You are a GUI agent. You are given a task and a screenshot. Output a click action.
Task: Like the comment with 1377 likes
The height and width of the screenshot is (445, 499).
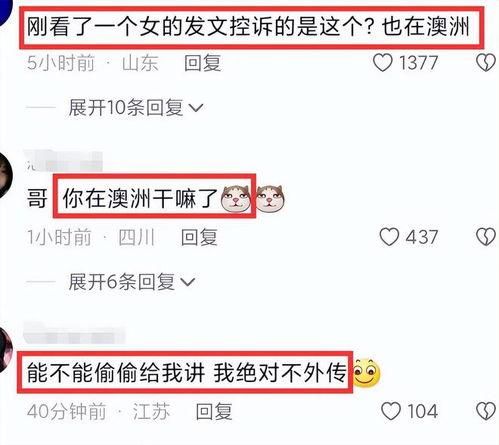pyautogui.click(x=382, y=63)
